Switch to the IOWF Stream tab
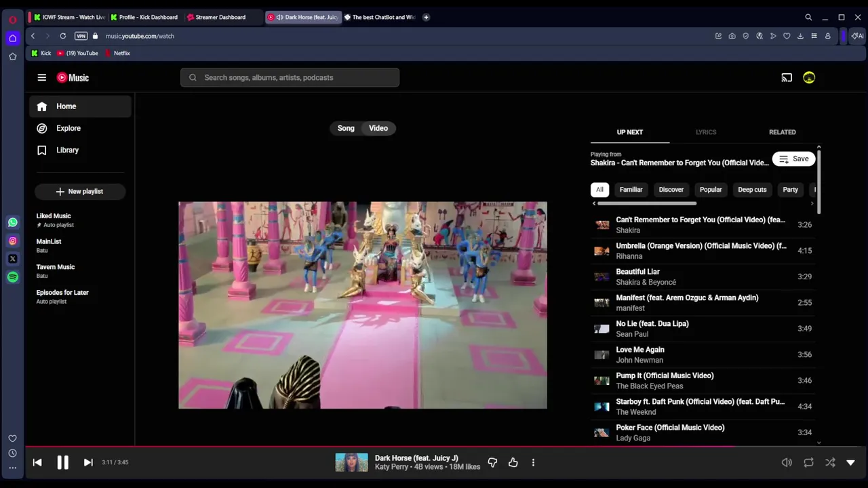The height and width of the screenshot is (488, 868). [x=68, y=17]
